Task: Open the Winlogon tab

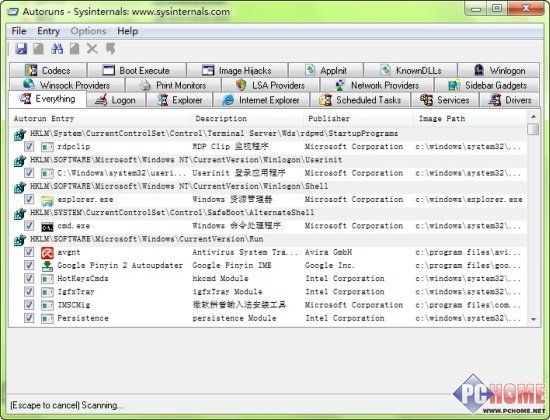Action: pos(499,71)
